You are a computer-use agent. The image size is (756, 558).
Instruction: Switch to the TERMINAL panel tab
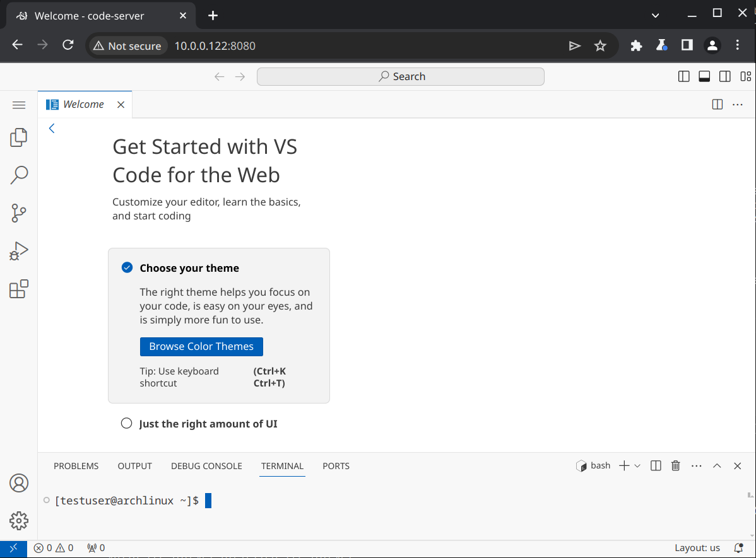pyautogui.click(x=283, y=466)
